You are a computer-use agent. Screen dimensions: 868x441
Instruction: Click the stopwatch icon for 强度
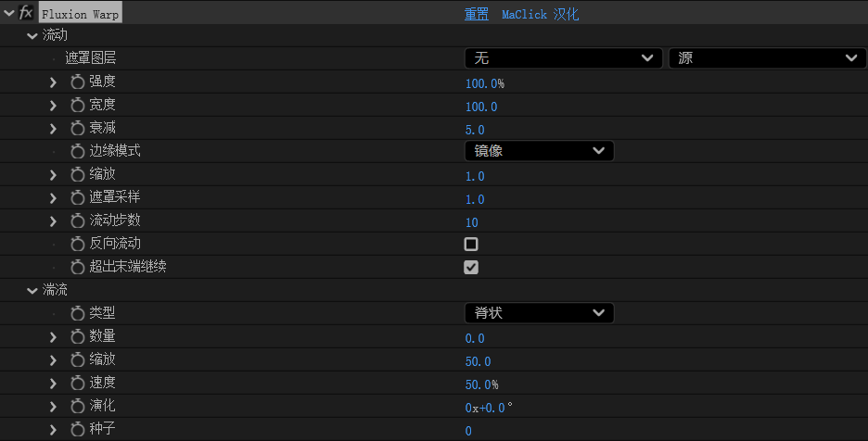point(78,82)
